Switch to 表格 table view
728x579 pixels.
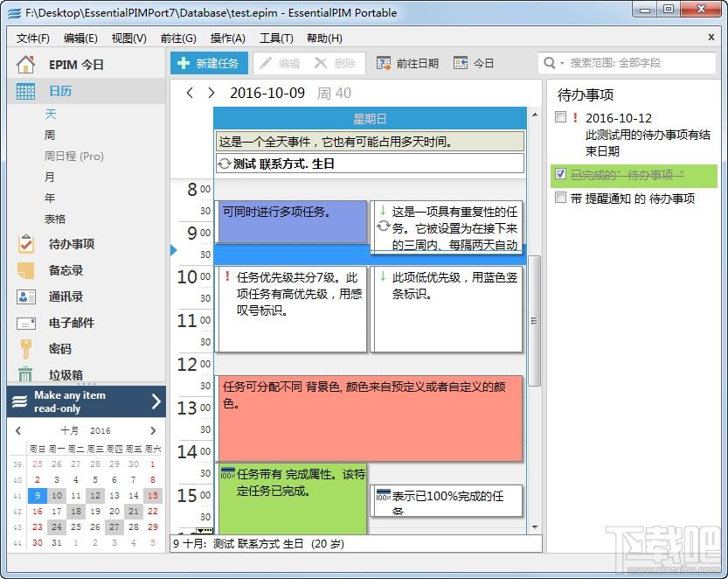pos(55,219)
